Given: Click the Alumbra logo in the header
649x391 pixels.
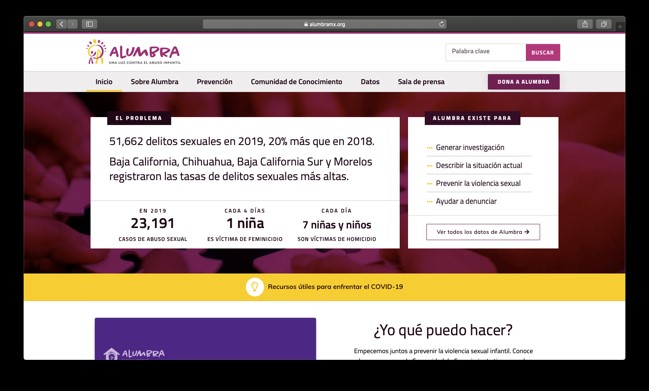Looking at the screenshot, I should point(133,52).
